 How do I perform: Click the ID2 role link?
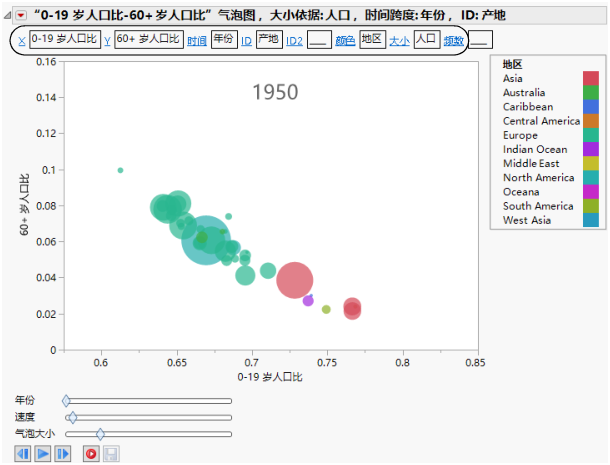point(294,41)
